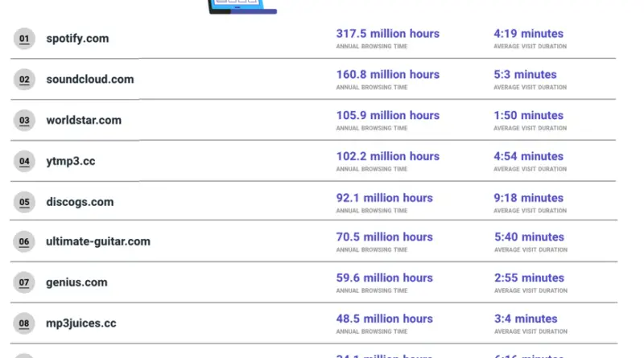644x358 pixels.
Task: Click the laptop illustration at top
Action: pos(242,6)
